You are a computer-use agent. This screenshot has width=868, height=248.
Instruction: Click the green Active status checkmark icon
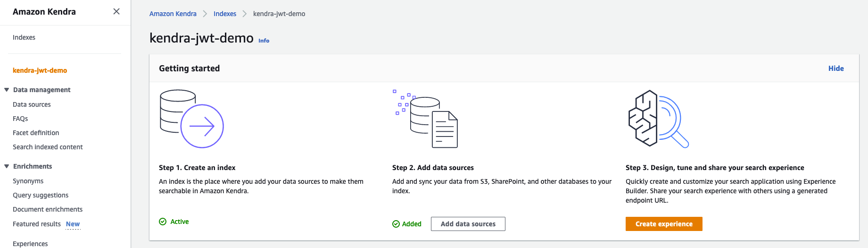pos(163,222)
